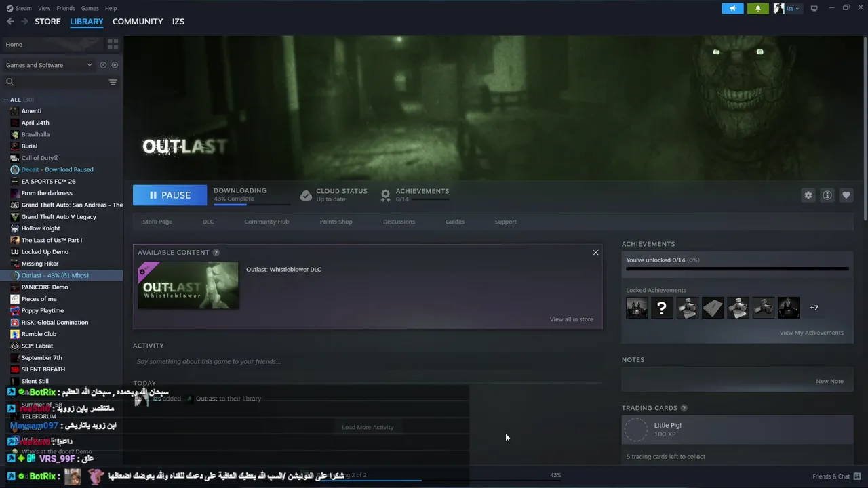Go to the STORE tab
Screen dimensions: 868x488
point(47,22)
